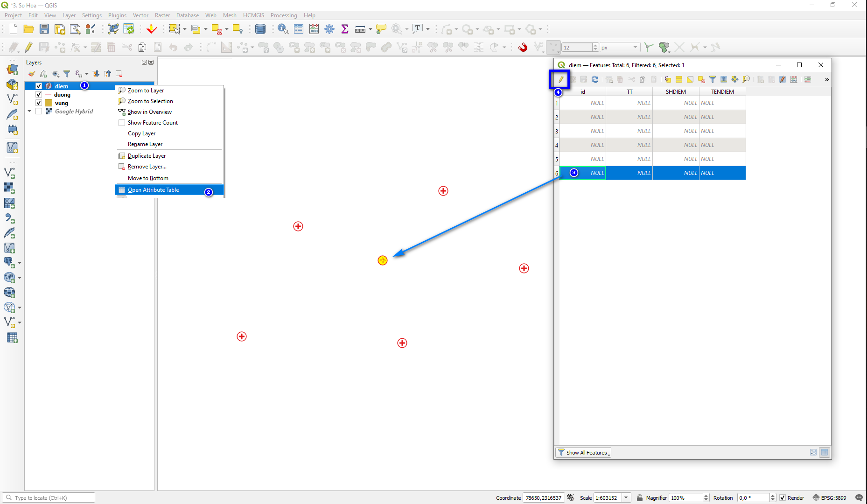Viewport: 867px width, 504px height.
Task: Open field calculator in attribute table
Action: click(794, 80)
